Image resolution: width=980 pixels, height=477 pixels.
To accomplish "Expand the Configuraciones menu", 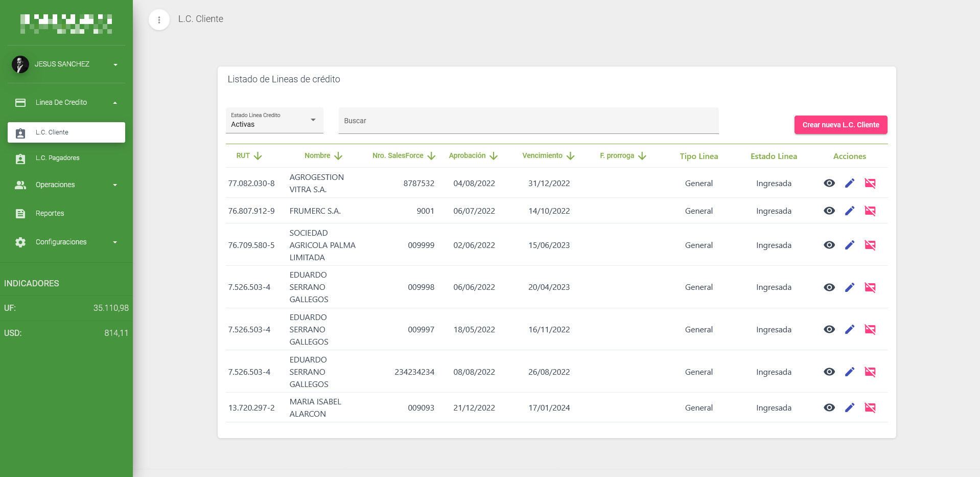I will [x=66, y=242].
